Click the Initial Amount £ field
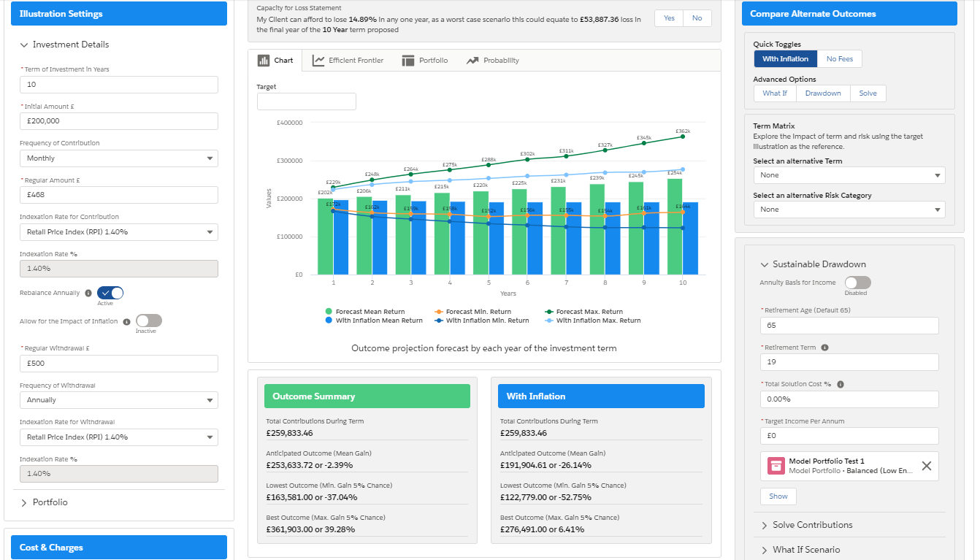This screenshot has height=560, width=980. (119, 121)
